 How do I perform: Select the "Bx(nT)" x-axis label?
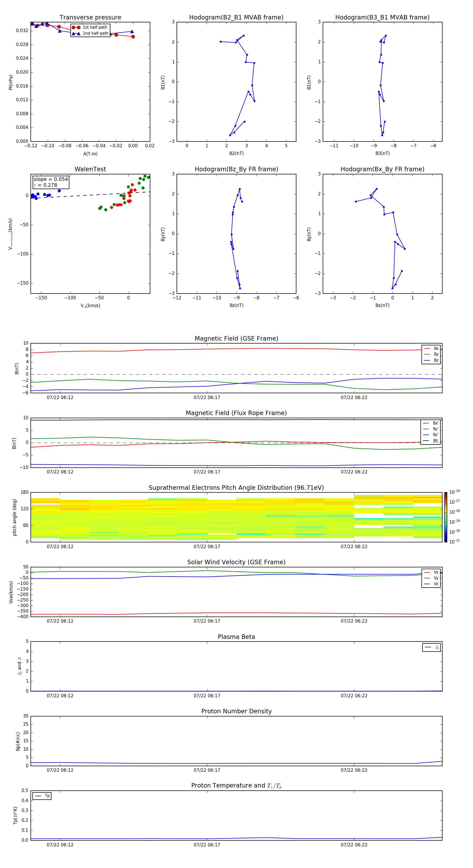[x=382, y=306]
